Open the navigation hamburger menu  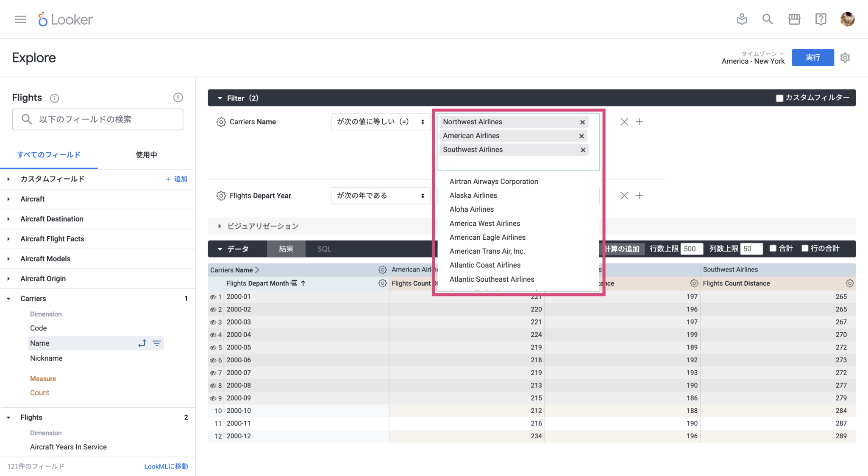[x=19, y=19]
